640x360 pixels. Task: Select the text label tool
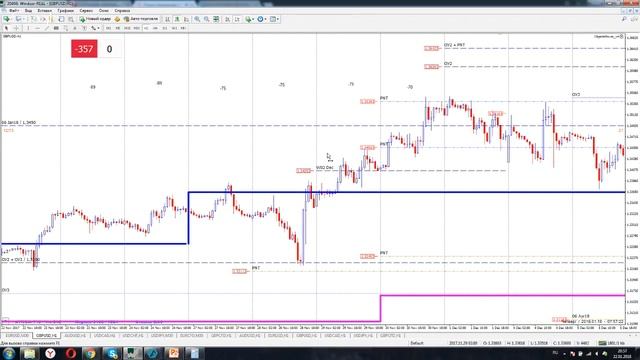pos(84,28)
